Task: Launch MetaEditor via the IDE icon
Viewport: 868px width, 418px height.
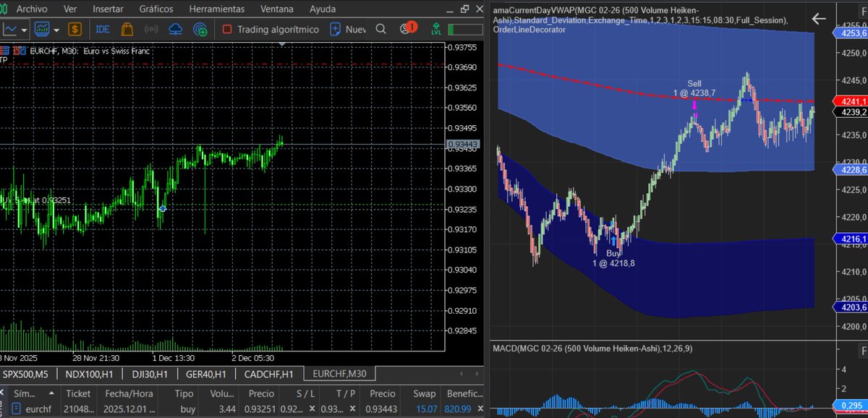Action: (102, 30)
